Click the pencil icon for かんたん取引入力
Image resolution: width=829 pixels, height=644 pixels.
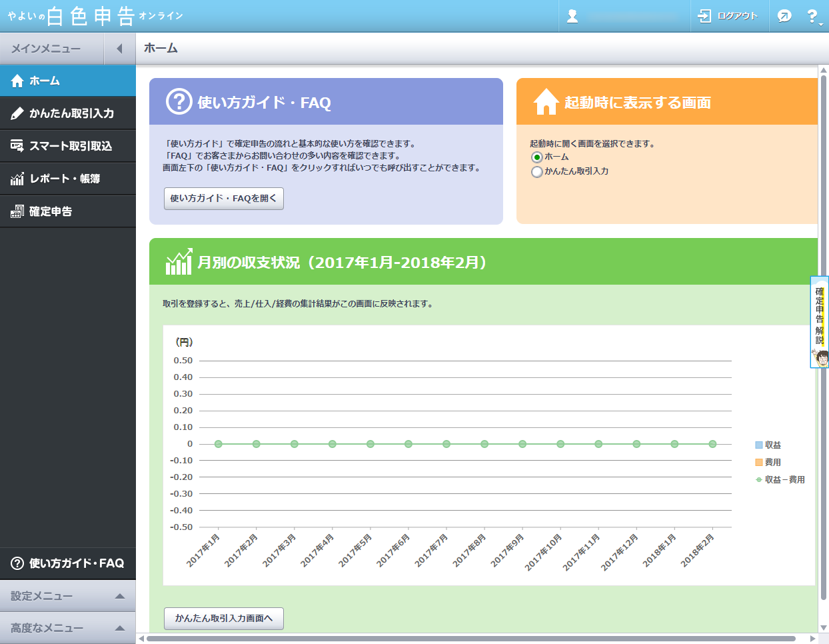click(17, 114)
